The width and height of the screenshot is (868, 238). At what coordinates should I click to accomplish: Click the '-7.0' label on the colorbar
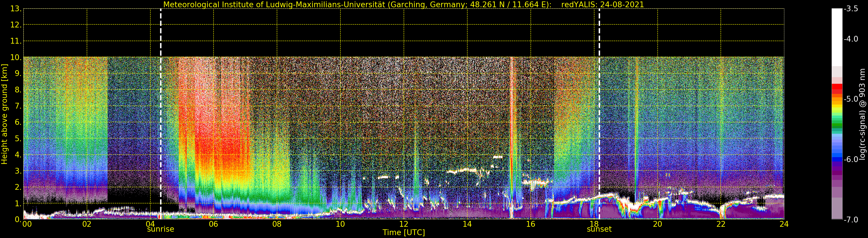851,220
